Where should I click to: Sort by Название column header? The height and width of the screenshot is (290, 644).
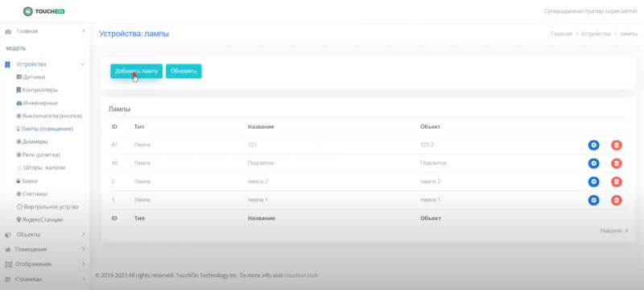pyautogui.click(x=261, y=126)
